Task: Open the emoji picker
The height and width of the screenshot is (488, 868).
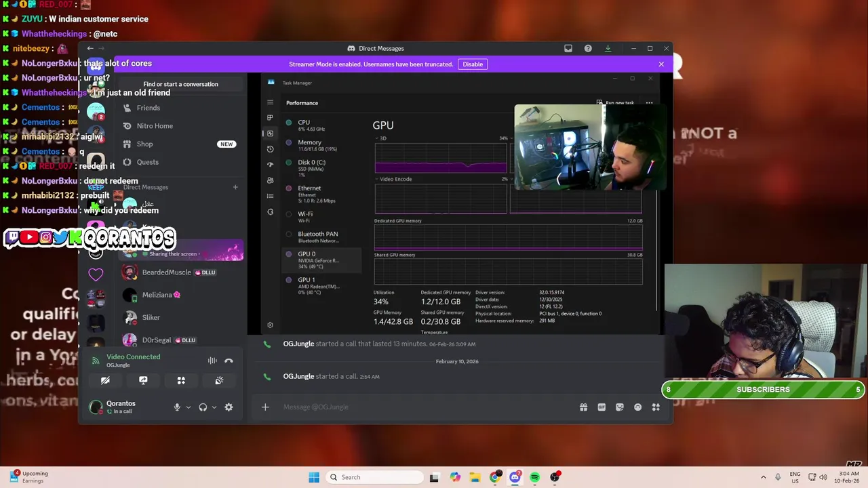Action: pos(637,407)
